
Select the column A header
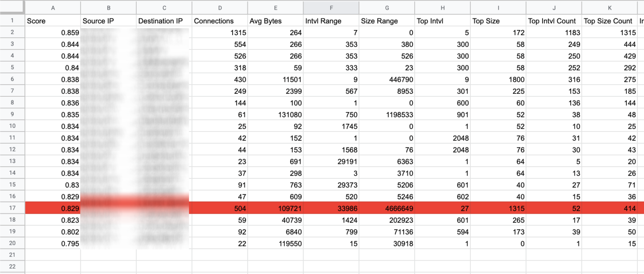[53, 8]
